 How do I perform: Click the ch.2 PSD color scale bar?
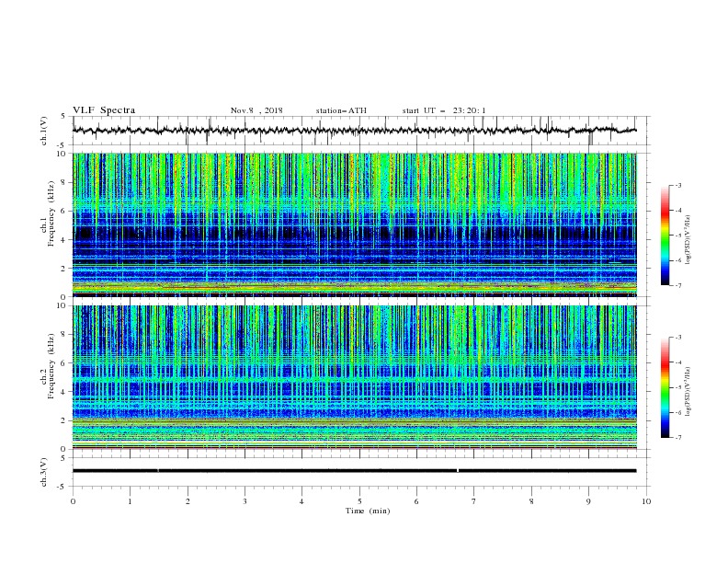click(665, 387)
